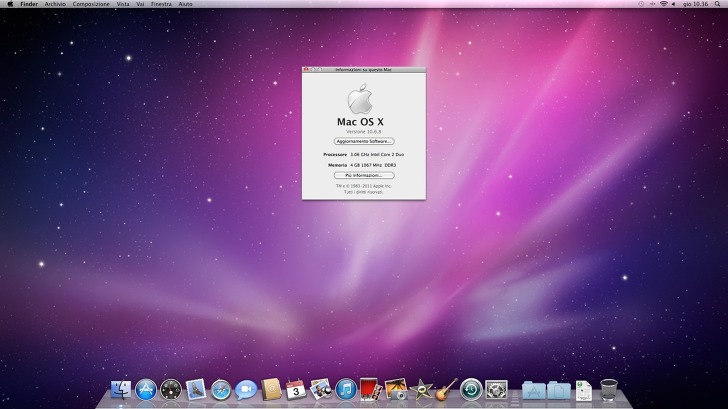Viewport: 728px width, 409px height.
Task: Click the clock showing gio 10.36
Action: coord(696,4)
